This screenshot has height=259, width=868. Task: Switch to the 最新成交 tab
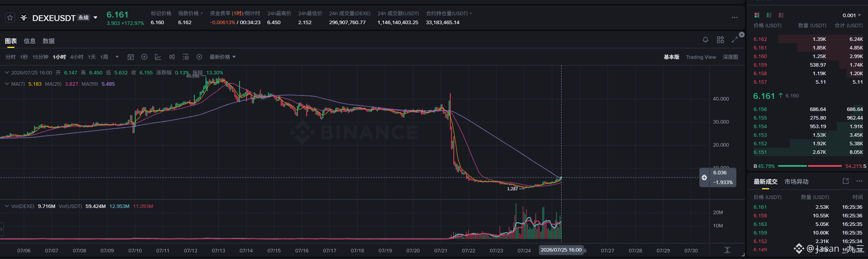tap(765, 181)
